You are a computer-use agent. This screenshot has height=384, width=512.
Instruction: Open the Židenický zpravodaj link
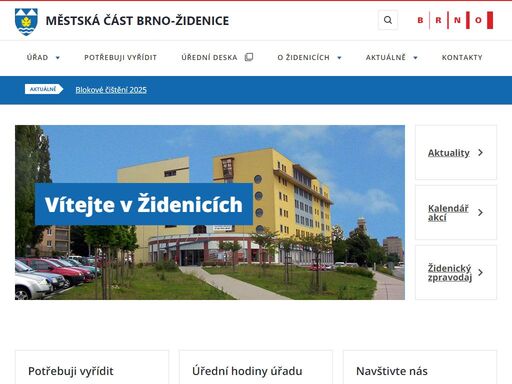point(450,273)
